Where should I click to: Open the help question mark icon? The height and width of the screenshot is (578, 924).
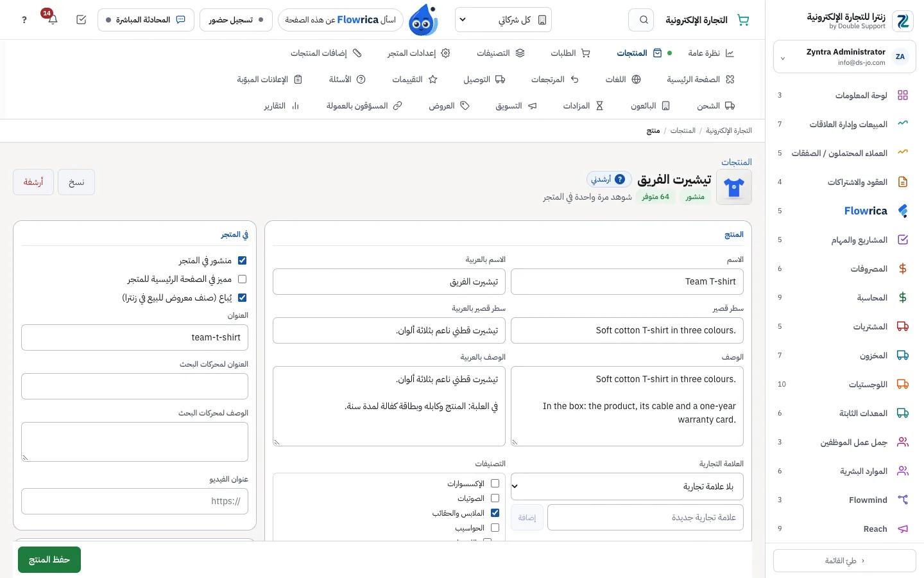pos(24,20)
